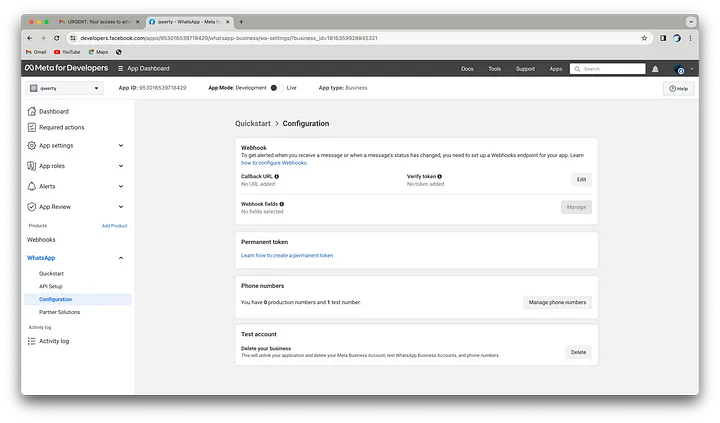The width and height of the screenshot is (720, 423).
Task: Open a new browser tab
Action: point(241,22)
